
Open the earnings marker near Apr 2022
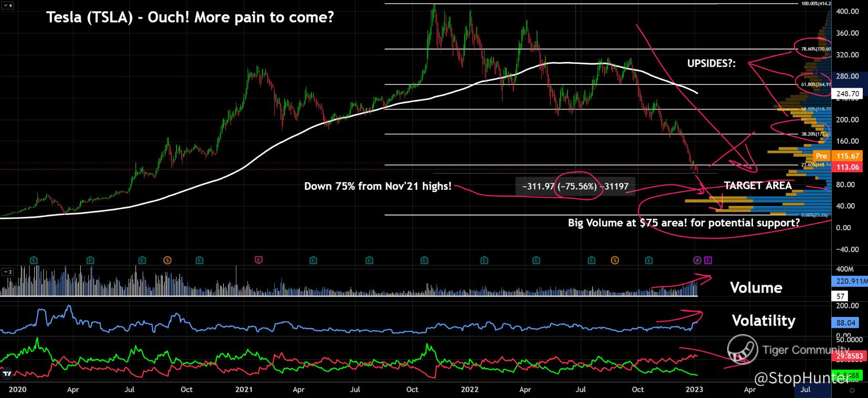click(536, 260)
